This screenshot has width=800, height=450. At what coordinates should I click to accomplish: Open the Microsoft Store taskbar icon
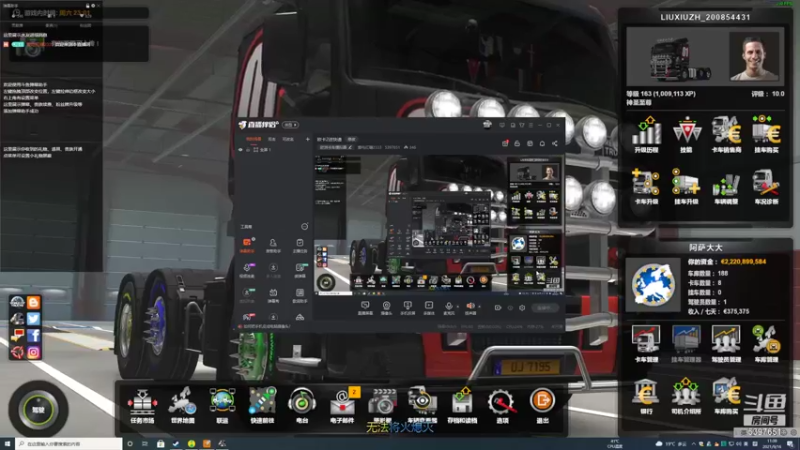(161, 444)
